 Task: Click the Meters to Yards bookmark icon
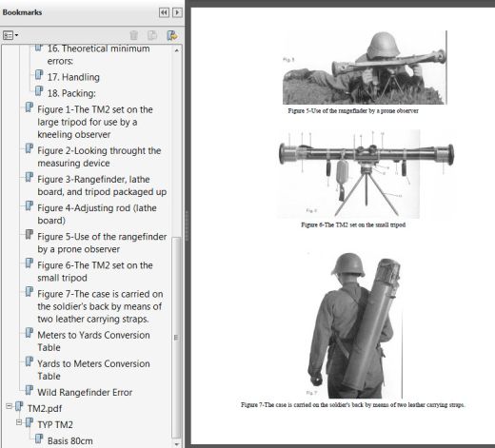click(x=29, y=333)
